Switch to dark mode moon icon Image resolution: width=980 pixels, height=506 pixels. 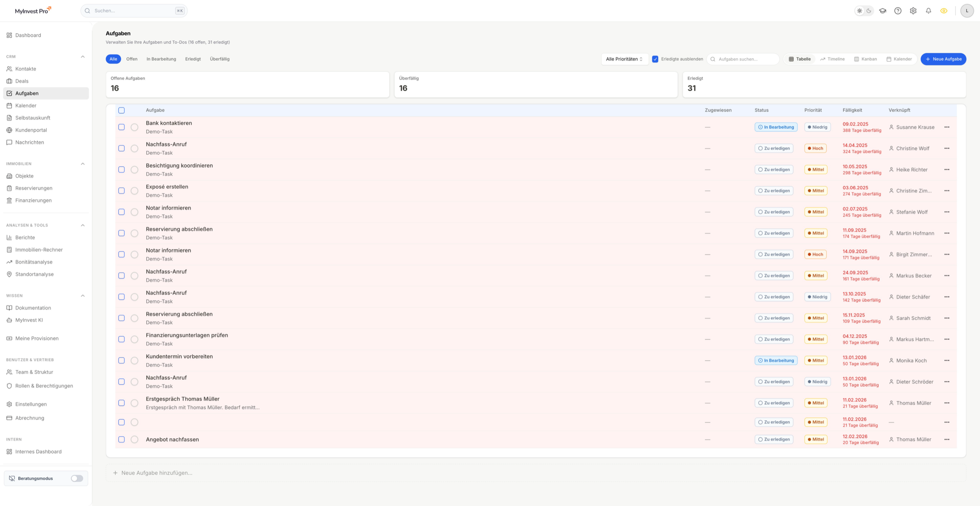(x=869, y=11)
